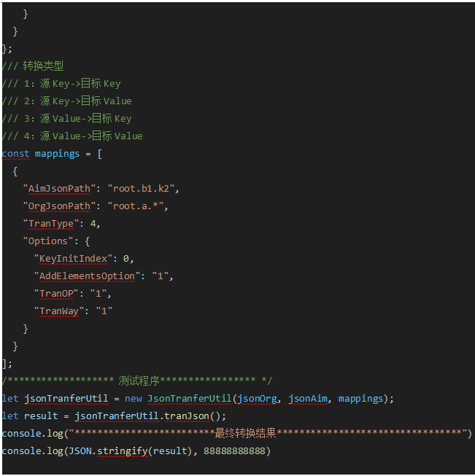
Task: Click the "TranType" property key
Action: coord(51,224)
